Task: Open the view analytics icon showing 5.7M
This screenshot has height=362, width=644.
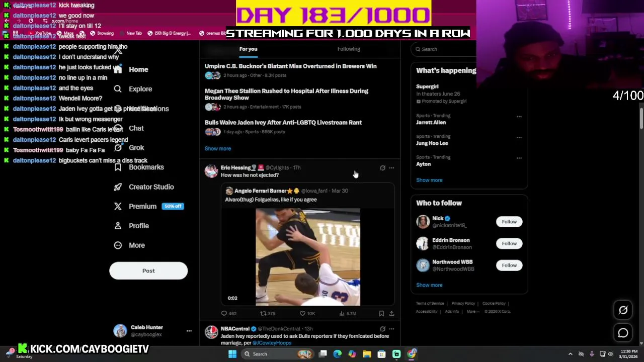Action: 342,313
